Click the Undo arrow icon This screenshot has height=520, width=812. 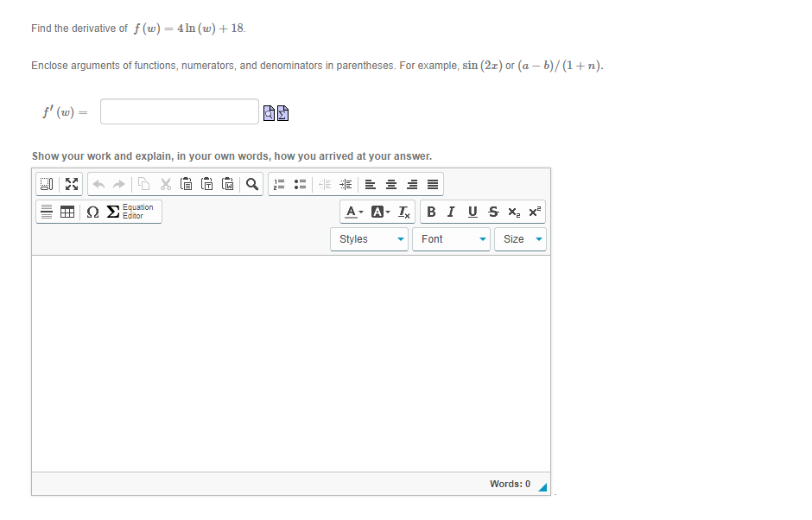coord(98,184)
